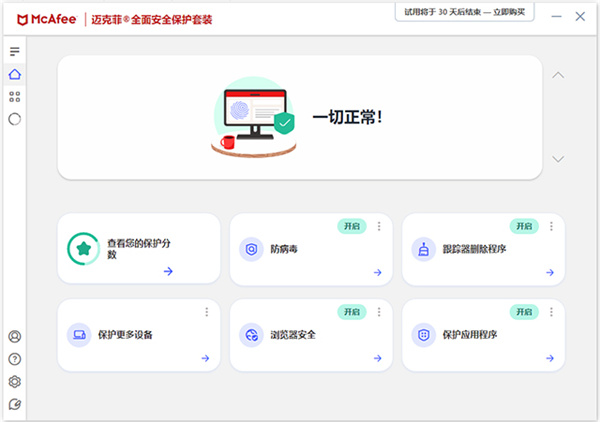The image size is (600, 422).
Task: Expand the three-dot menu on 防病毒 card
Action: (x=379, y=226)
